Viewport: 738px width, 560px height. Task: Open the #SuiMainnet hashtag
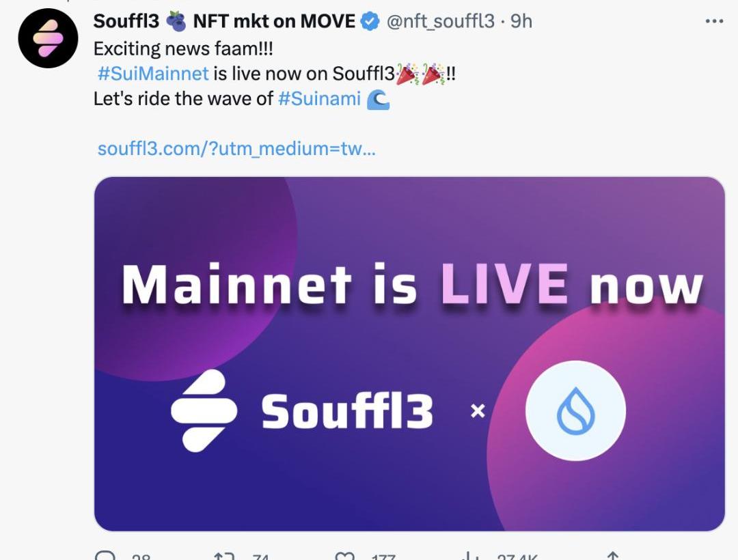click(153, 73)
